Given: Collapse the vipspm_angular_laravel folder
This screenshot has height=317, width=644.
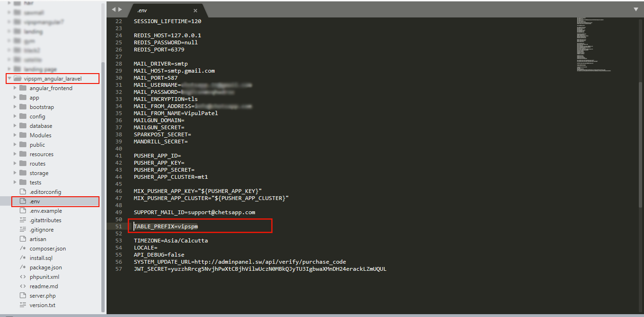Looking at the screenshot, I should (9, 79).
